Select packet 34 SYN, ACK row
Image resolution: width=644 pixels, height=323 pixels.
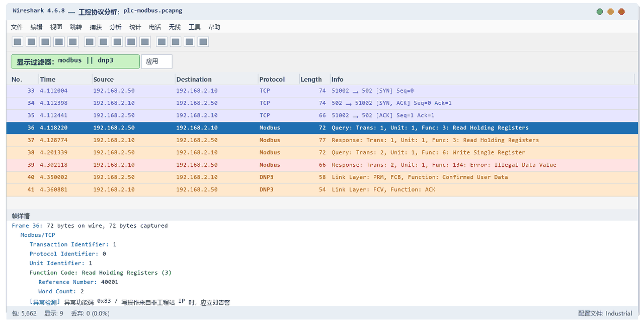[x=322, y=103]
